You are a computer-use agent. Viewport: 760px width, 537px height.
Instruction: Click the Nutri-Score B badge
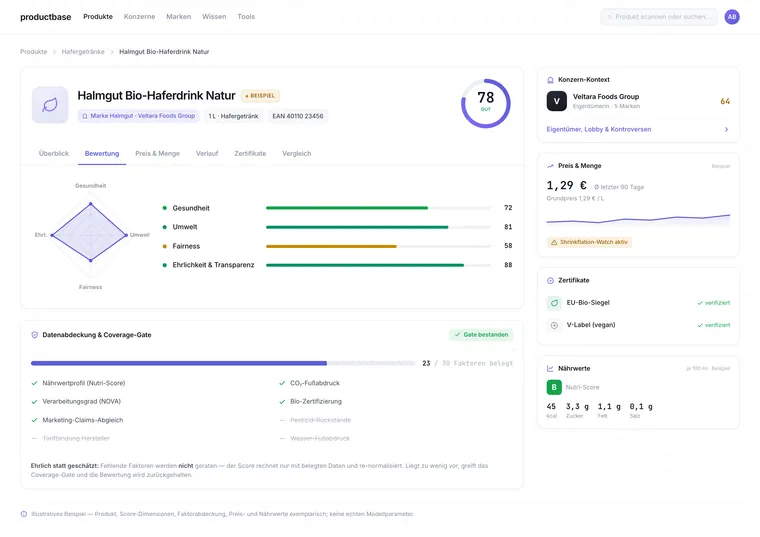coord(554,387)
